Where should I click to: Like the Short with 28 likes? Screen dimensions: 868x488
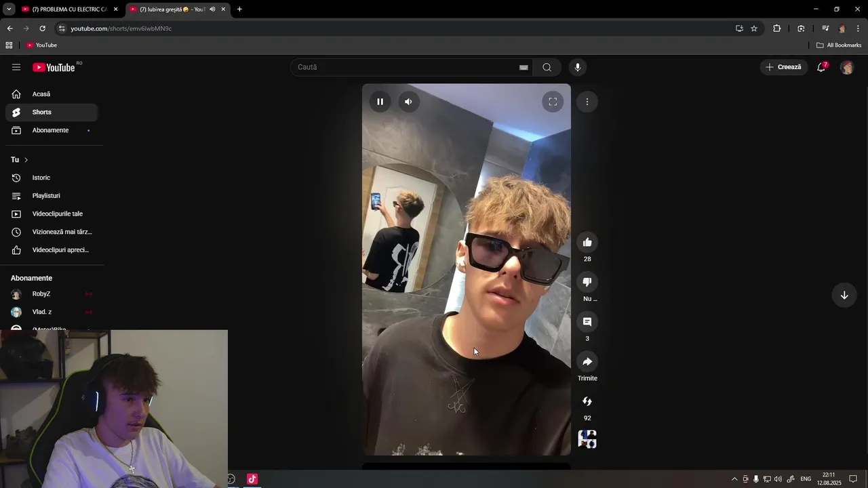[587, 242]
